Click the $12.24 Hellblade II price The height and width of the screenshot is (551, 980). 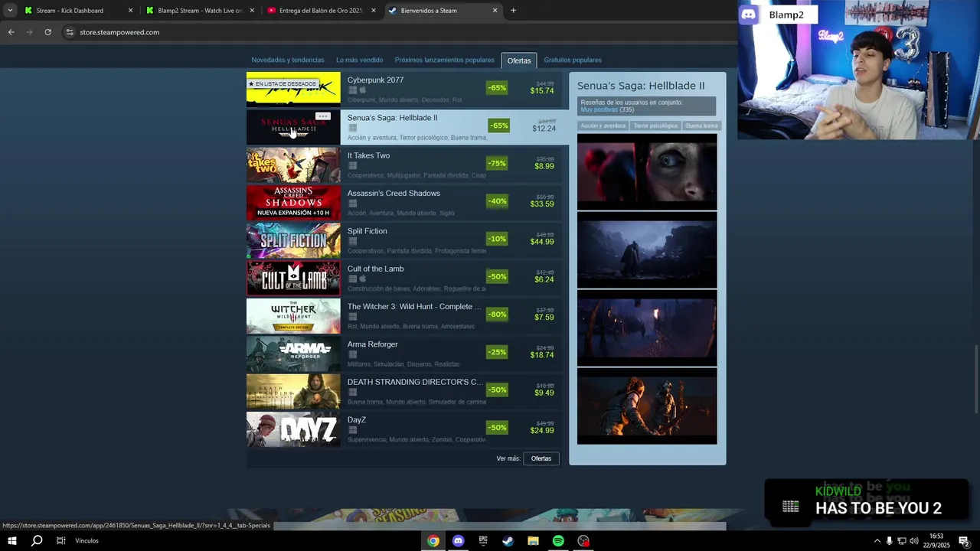pos(544,129)
